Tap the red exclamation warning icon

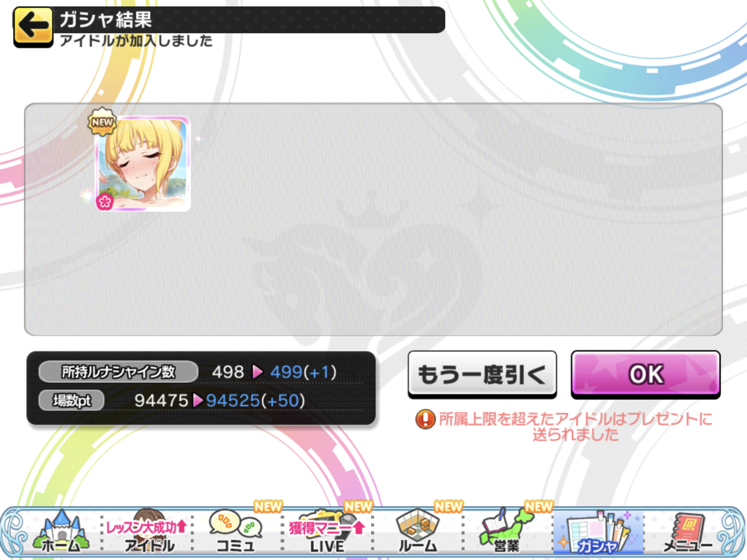coord(425,419)
